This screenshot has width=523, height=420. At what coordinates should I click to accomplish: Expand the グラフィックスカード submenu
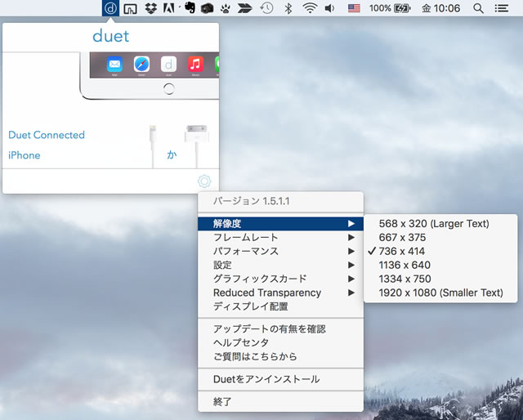[280, 279]
